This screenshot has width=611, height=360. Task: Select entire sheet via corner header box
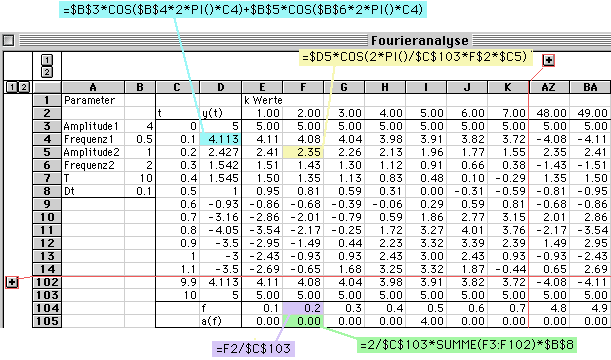[x=47, y=87]
